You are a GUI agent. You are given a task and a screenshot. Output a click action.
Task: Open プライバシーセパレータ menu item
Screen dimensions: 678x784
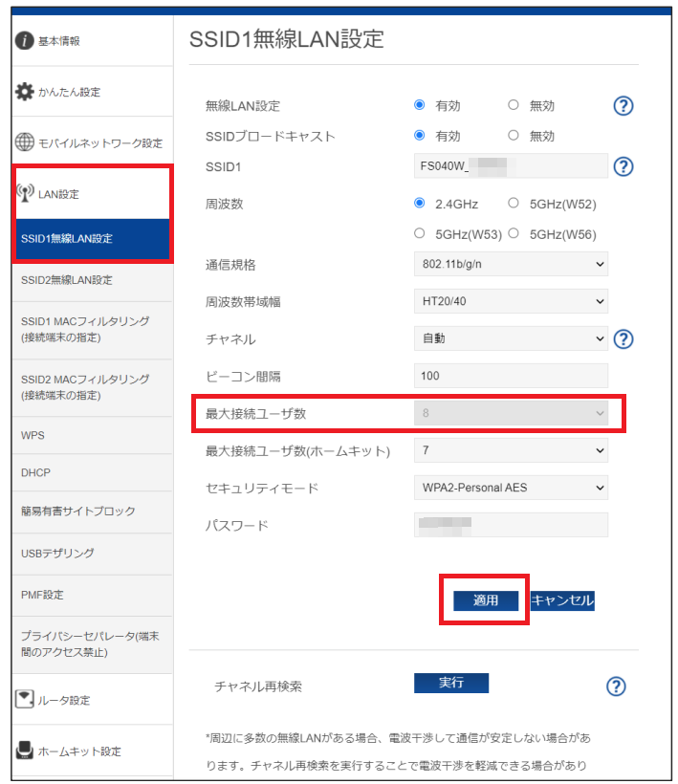pyautogui.click(x=93, y=644)
